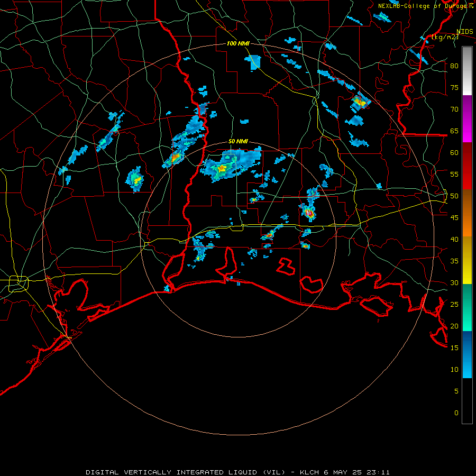Click the 20 value on the scale
476x476 pixels.
pos(454,326)
